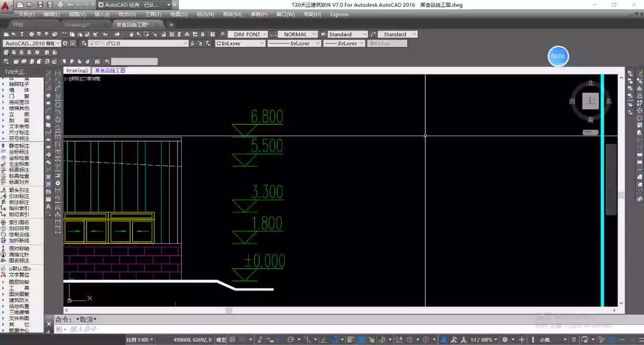Click the viewport controls label top-left of canvas
The width and height of the screenshot is (644, 345).
(83, 78)
